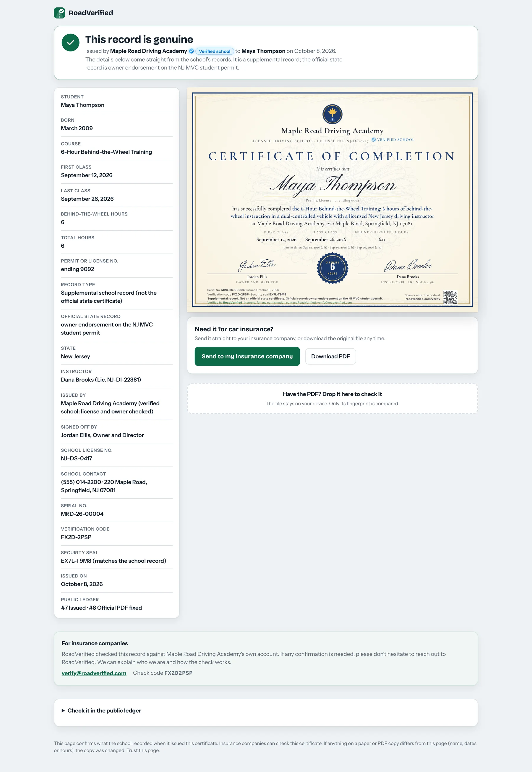Click the RoadVerified brand name

point(91,13)
